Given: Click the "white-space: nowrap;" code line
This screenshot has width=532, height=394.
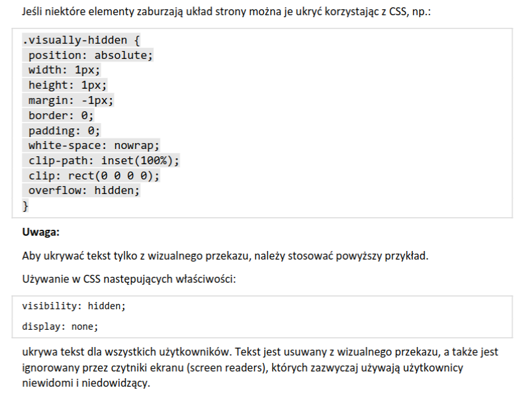Looking at the screenshot, I should click(x=94, y=146).
